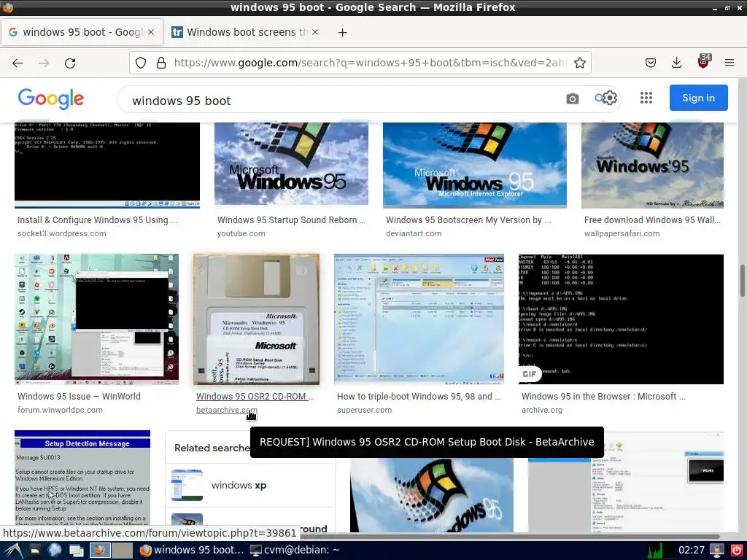The image size is (747, 560).
Task: Switch to 'windows 95 boot - Google' tab
Action: (x=82, y=32)
